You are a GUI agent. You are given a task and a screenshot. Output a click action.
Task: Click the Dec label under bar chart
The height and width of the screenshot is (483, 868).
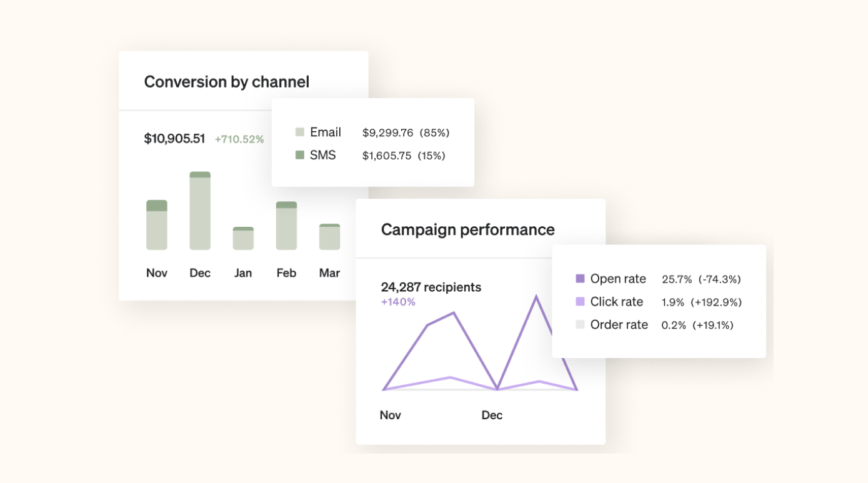pos(200,273)
